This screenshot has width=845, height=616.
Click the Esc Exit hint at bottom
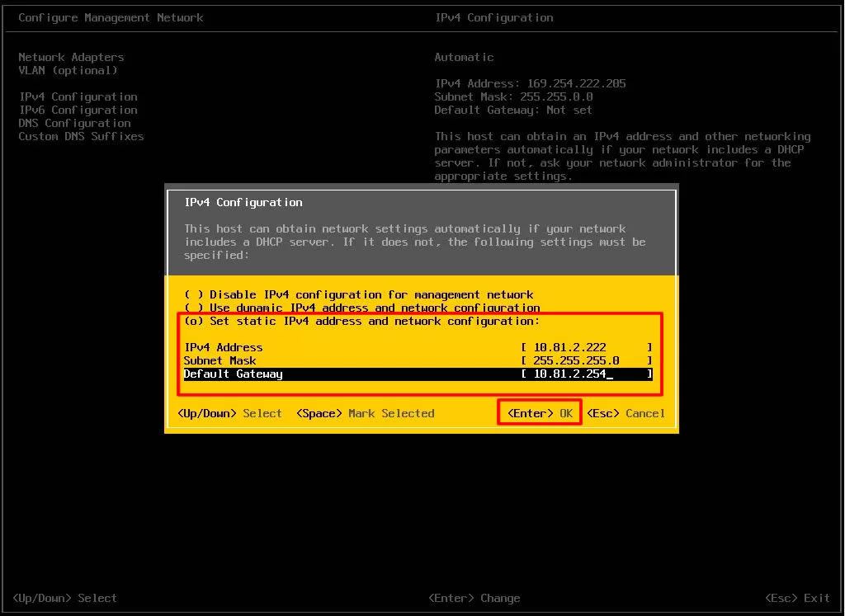point(796,598)
